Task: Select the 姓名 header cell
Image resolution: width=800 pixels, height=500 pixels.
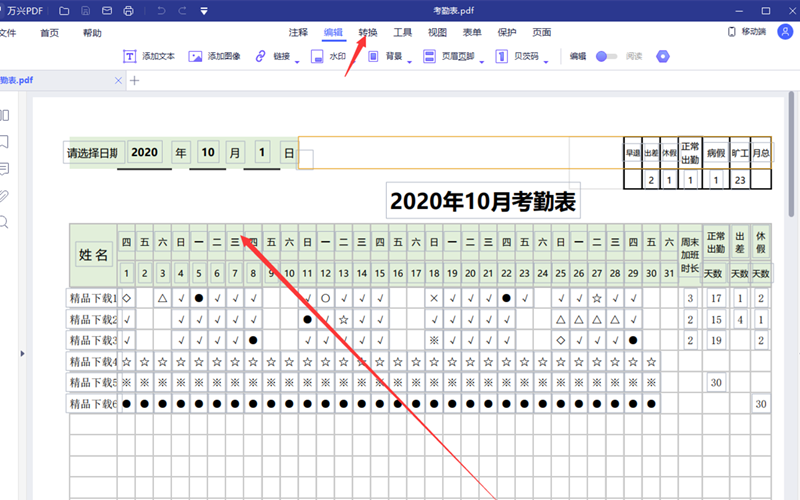Action: 93,255
